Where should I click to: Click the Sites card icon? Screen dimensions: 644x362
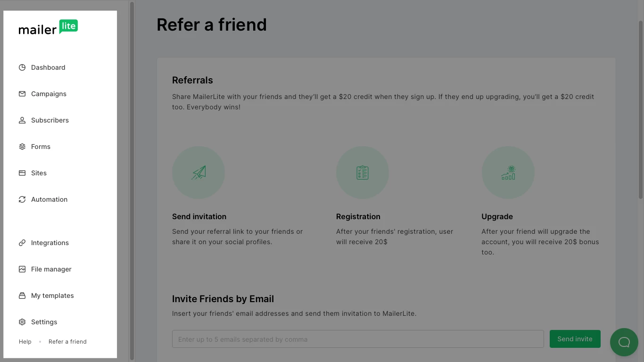coord(22,173)
